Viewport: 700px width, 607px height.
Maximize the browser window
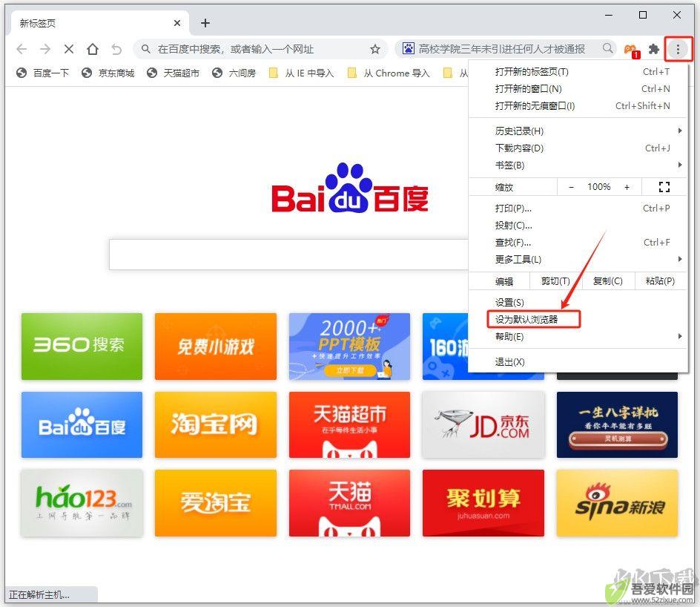[643, 15]
